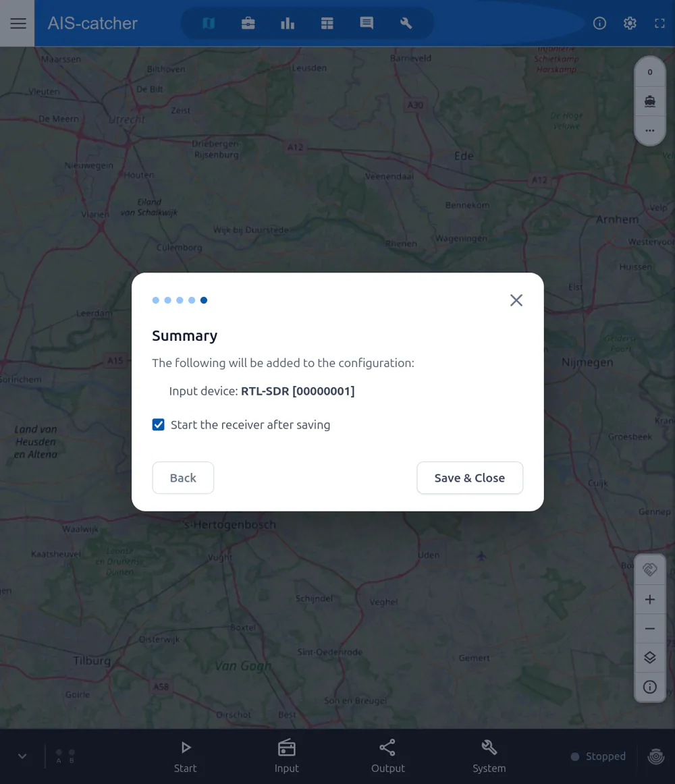Click the AIS-catcher title

[92, 24]
